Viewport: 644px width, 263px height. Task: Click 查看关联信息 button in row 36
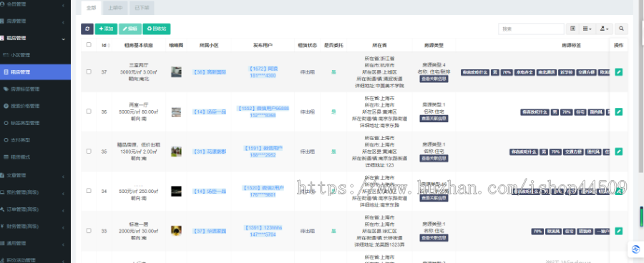click(434, 119)
